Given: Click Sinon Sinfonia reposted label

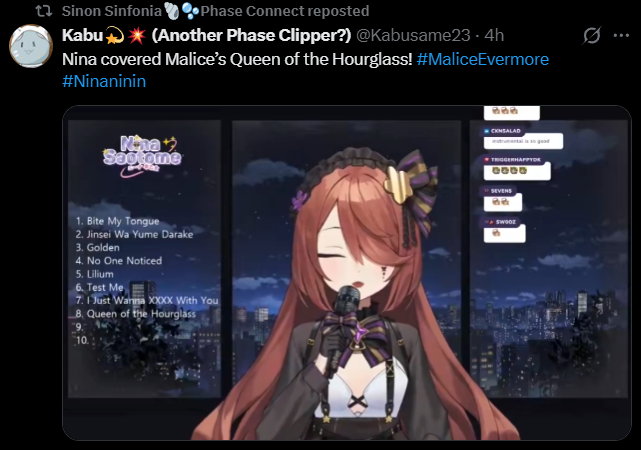Looking at the screenshot, I should click(x=215, y=11).
